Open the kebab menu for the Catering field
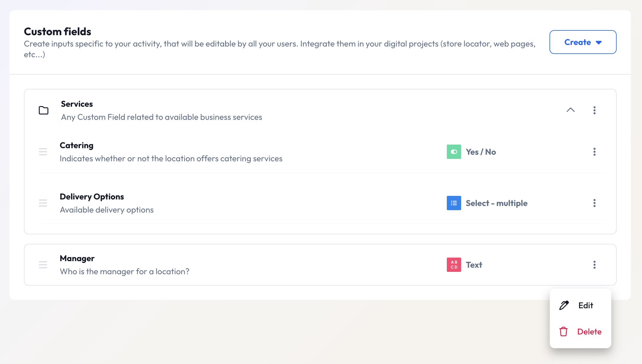This screenshot has height=364, width=642. 594,152
